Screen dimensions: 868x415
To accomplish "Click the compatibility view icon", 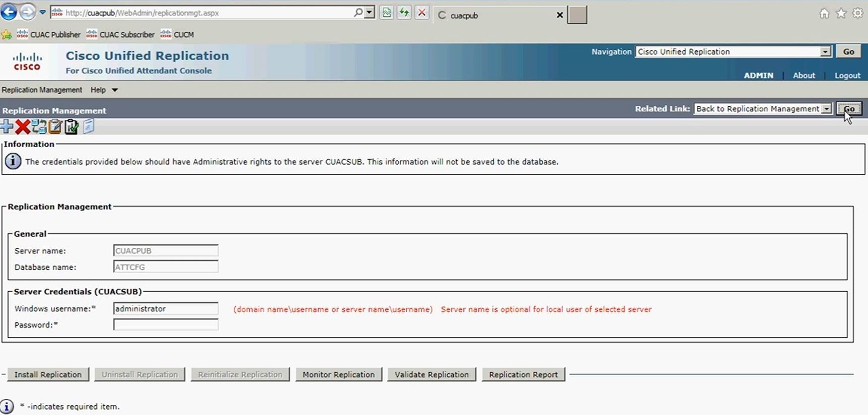I will [387, 13].
